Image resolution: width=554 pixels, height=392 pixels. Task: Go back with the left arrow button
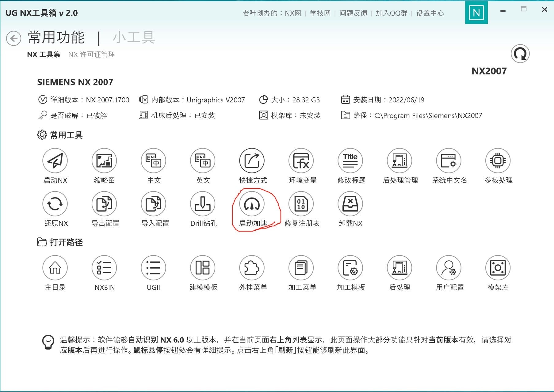pos(14,38)
